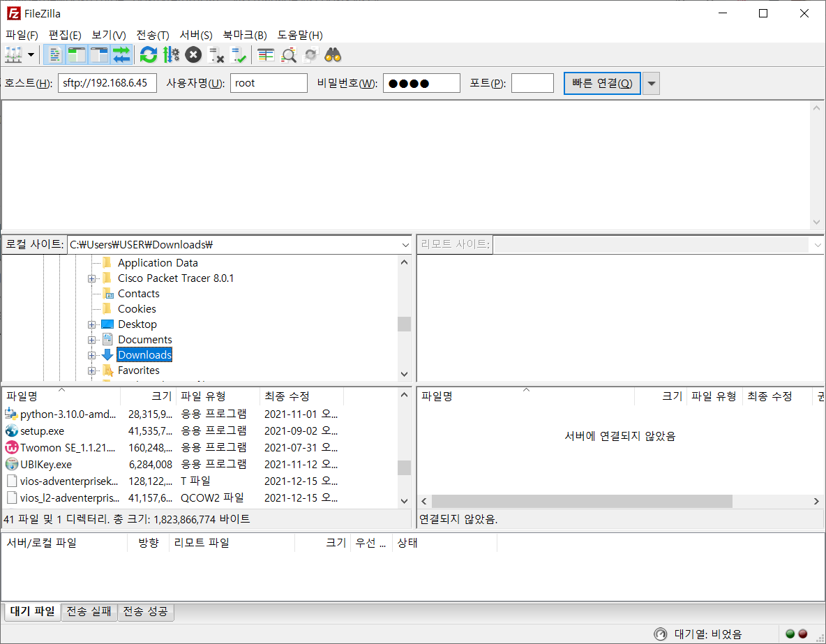This screenshot has width=826, height=644.
Task: Click remote list horizontal scrollbar
Action: [x=582, y=501]
